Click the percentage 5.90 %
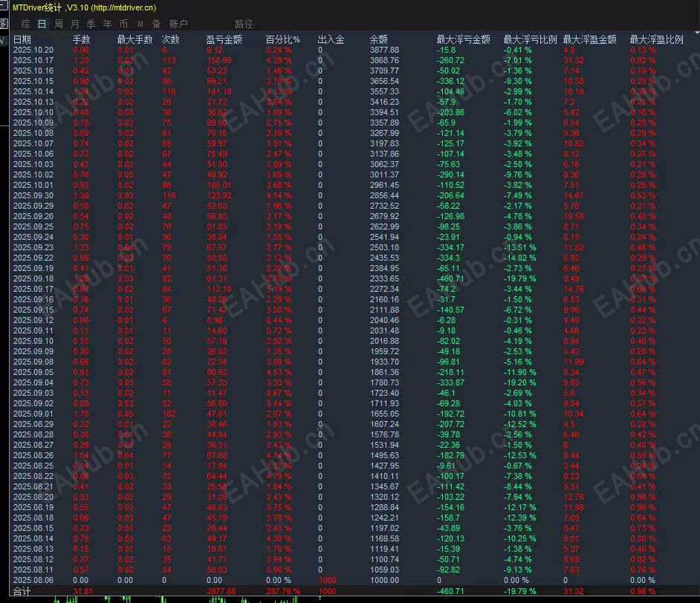 tap(279, 570)
